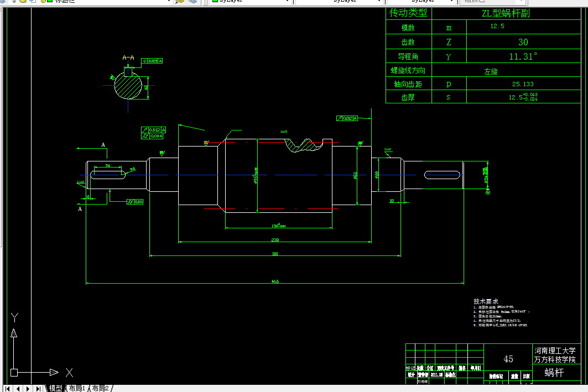Select the 0.004 cylindricity tolerance frame
This screenshot has height=392, width=588.
(152, 136)
